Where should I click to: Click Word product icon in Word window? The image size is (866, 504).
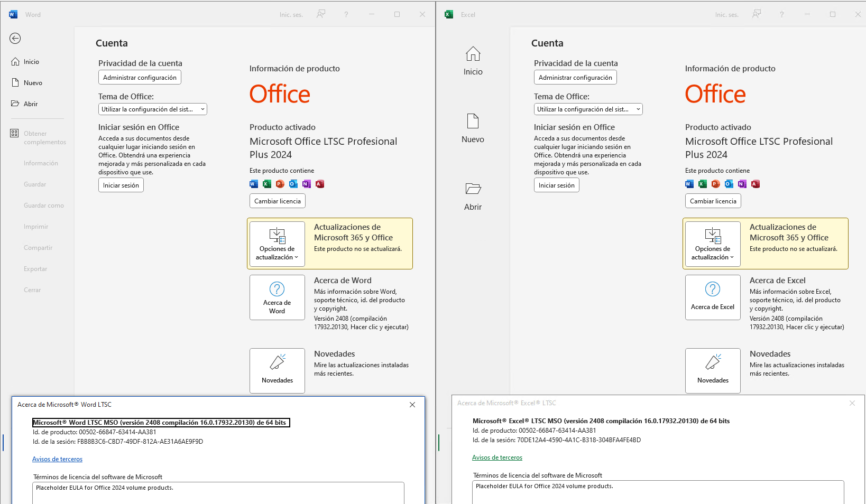(254, 184)
